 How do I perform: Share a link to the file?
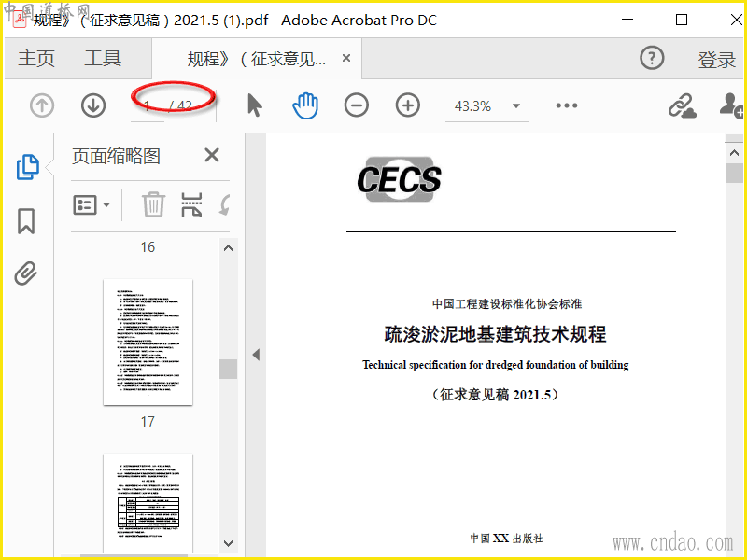click(682, 105)
